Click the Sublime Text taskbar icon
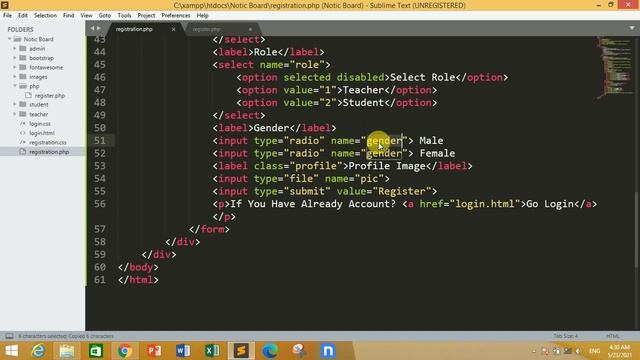This screenshot has width=640, height=360. [241, 351]
